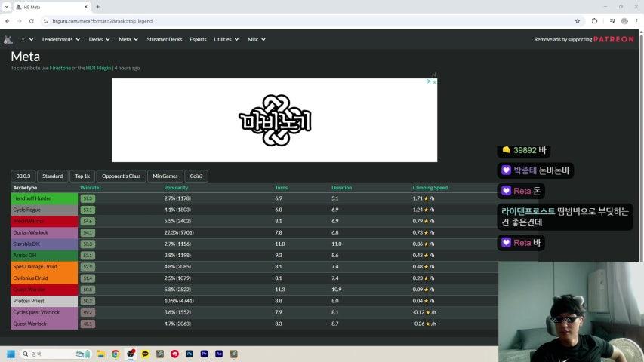Click the HSGuru rabbit logo icon
The width and height of the screenshot is (644, 362).
coord(8,39)
